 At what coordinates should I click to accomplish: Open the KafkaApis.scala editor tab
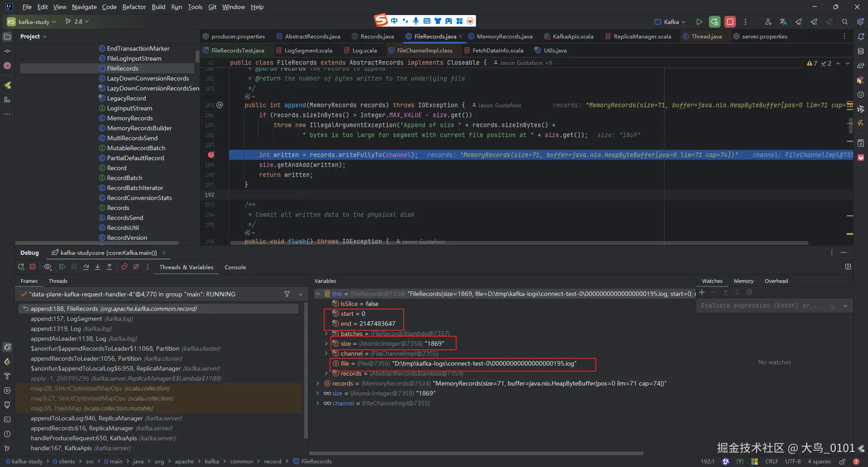[569, 36]
